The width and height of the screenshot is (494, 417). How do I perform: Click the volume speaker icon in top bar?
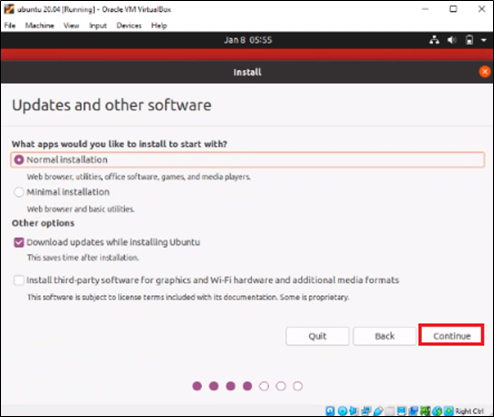click(452, 40)
